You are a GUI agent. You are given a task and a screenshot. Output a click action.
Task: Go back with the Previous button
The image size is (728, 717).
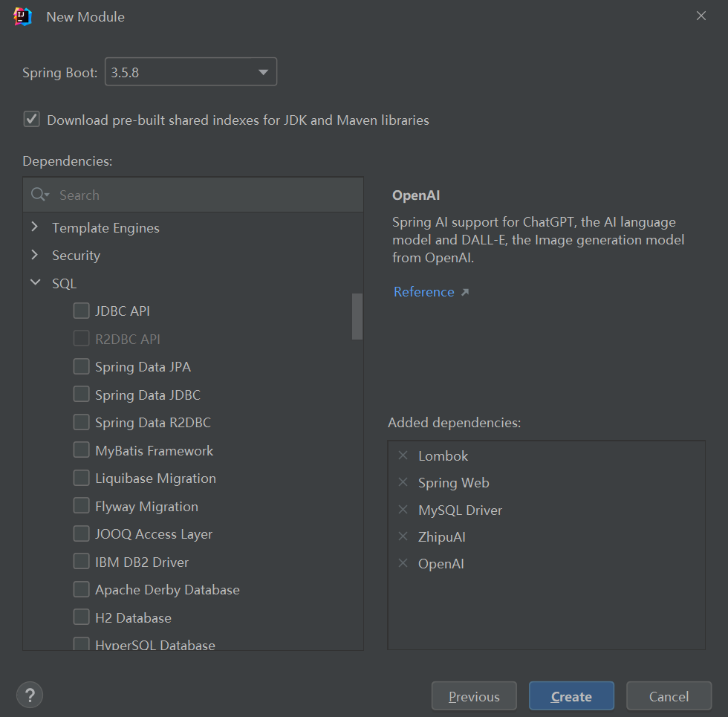tap(474, 696)
